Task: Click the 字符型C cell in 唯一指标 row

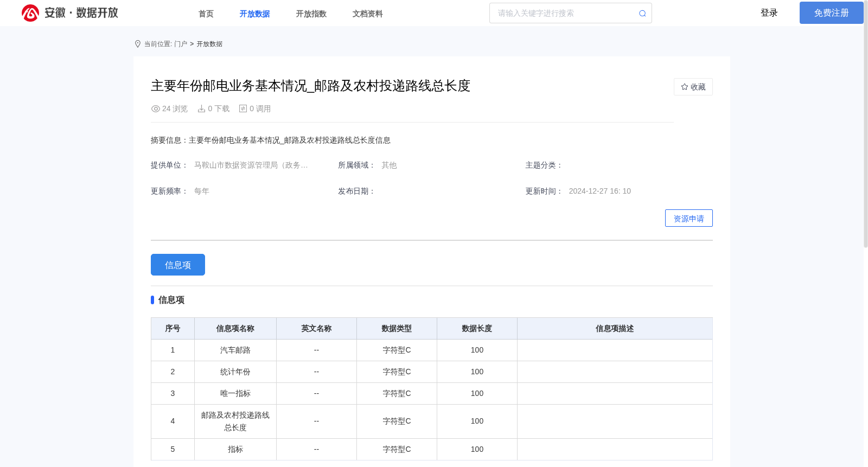Action: point(397,393)
